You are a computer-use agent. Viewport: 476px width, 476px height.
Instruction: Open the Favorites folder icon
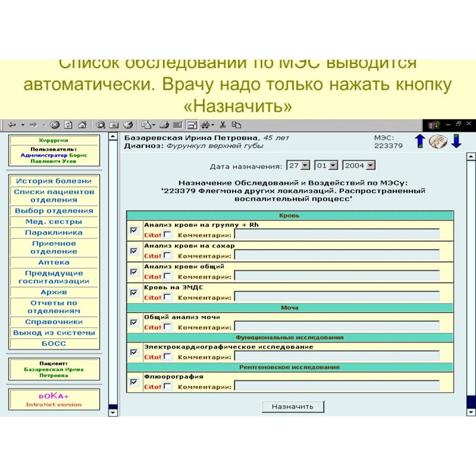[x=114, y=125]
